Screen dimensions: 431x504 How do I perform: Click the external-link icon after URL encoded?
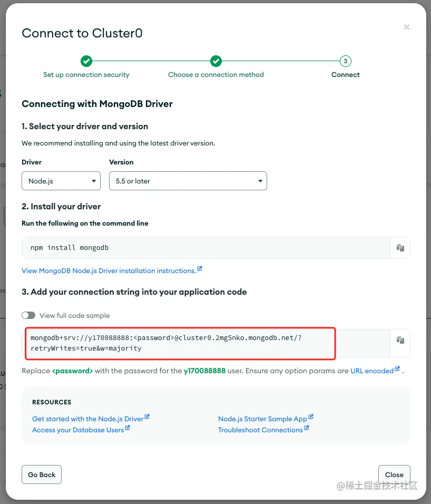[x=397, y=369]
